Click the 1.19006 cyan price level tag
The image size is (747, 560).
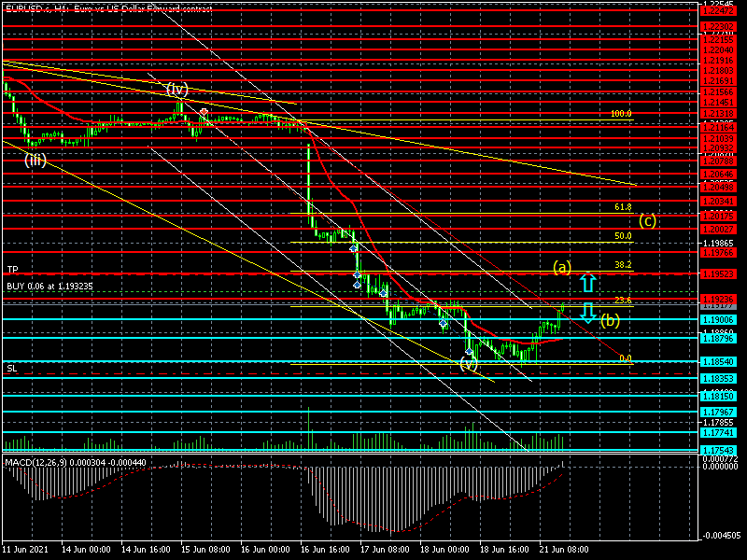(719, 320)
